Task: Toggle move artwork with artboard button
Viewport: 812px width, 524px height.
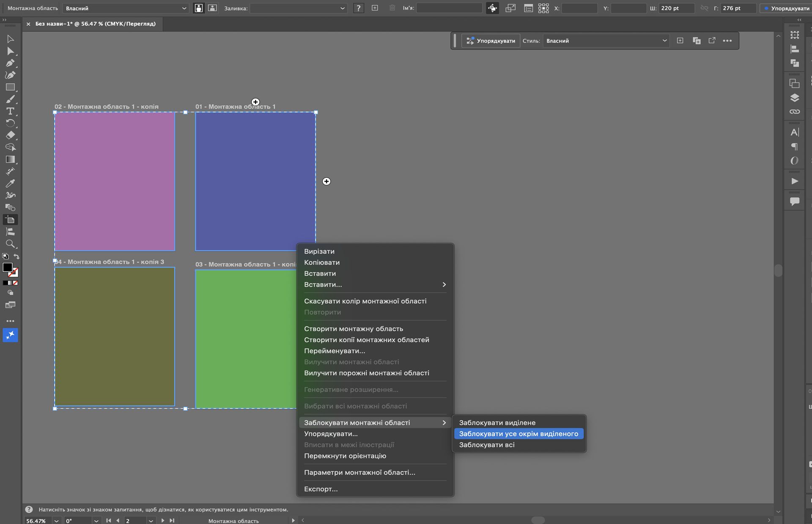Action: [x=492, y=8]
